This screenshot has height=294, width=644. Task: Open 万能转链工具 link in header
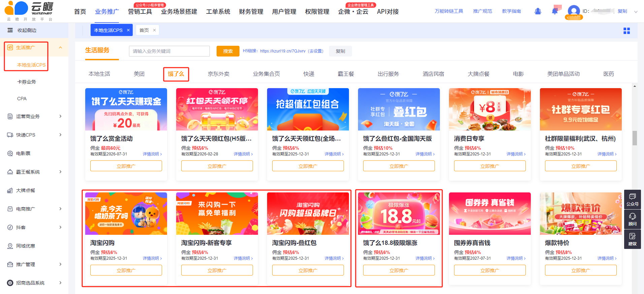coord(449,11)
